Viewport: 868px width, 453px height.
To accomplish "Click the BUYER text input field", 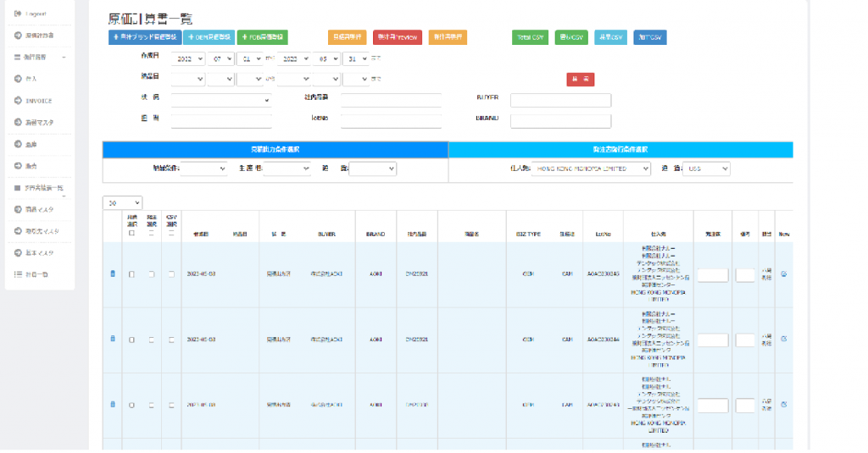I will pos(560,100).
